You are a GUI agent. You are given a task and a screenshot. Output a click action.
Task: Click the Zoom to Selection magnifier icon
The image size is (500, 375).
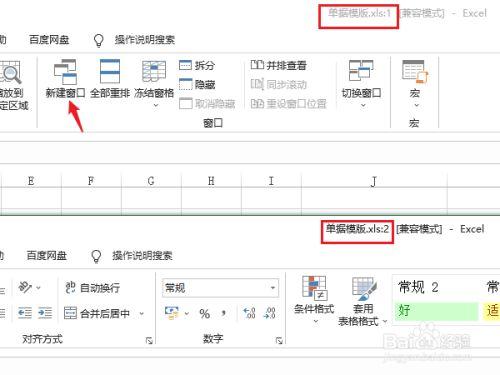coord(10,72)
